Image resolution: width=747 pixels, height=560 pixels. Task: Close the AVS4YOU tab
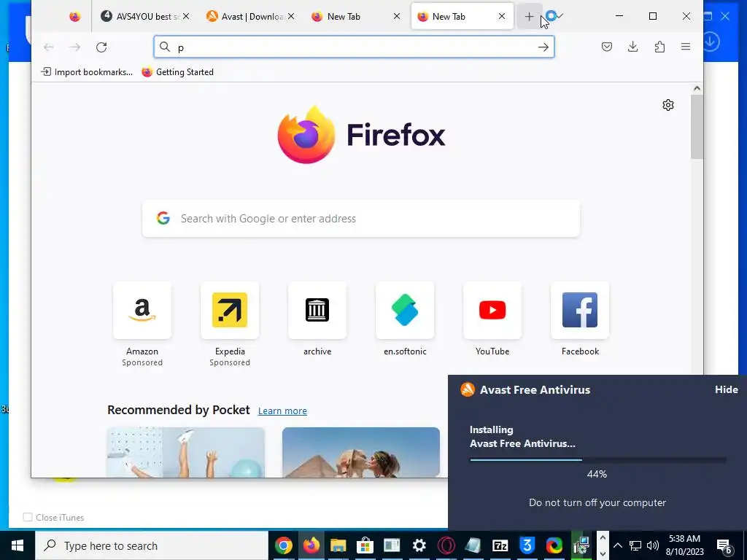click(186, 17)
